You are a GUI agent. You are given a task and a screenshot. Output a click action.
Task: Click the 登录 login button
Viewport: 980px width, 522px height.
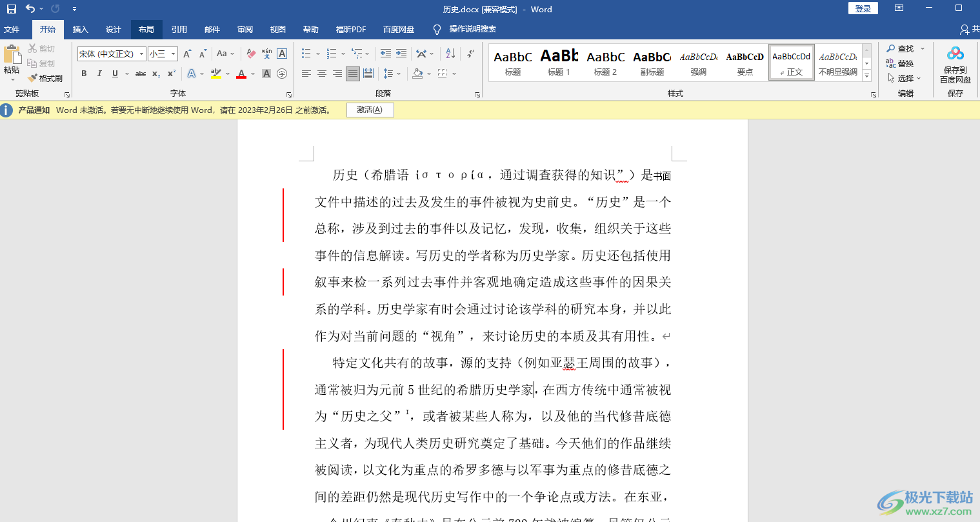click(x=863, y=8)
